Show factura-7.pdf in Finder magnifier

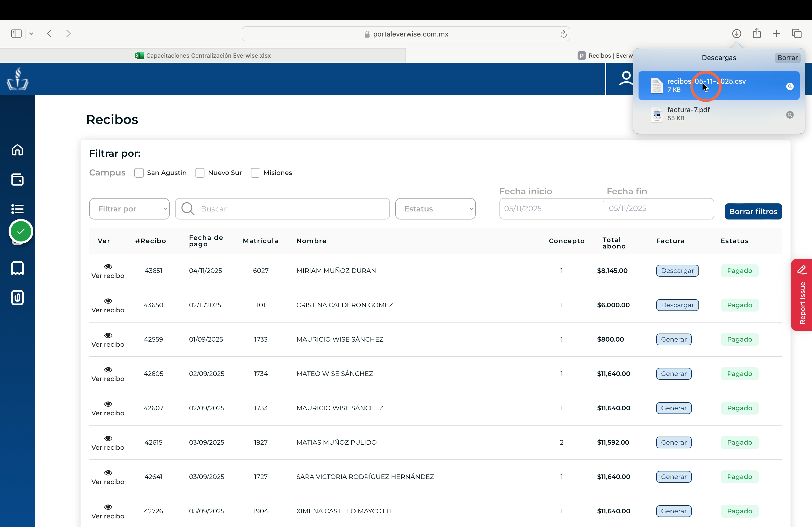pyautogui.click(x=790, y=115)
